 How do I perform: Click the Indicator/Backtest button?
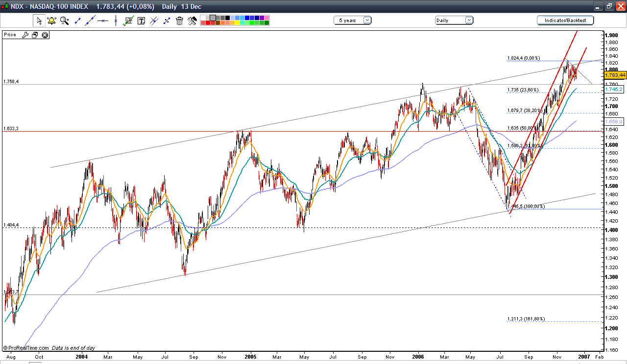(x=565, y=20)
